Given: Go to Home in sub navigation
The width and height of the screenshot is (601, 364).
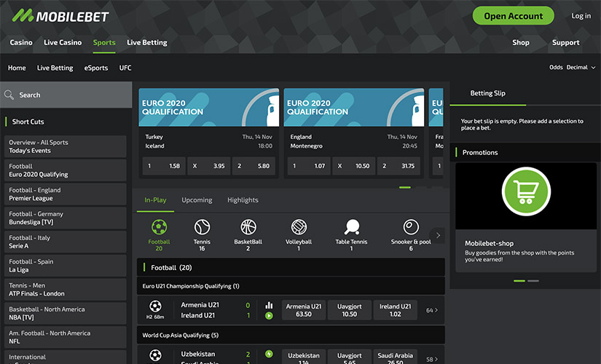Looking at the screenshot, I should (x=17, y=68).
